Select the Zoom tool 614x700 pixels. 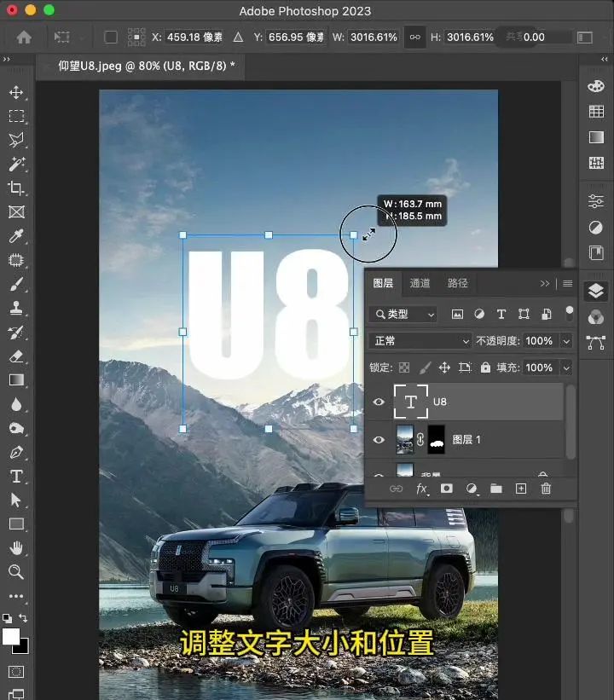click(16, 572)
